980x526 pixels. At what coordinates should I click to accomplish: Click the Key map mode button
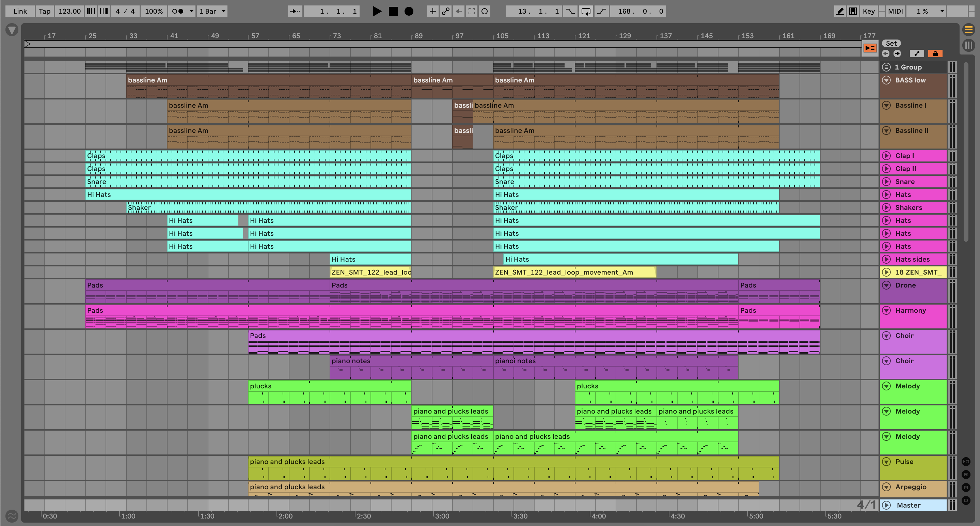[x=869, y=12]
